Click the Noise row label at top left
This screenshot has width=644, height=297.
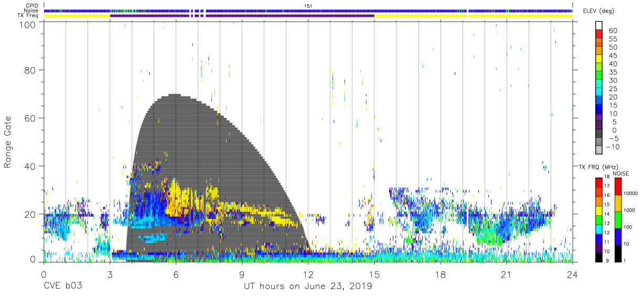click(x=31, y=10)
